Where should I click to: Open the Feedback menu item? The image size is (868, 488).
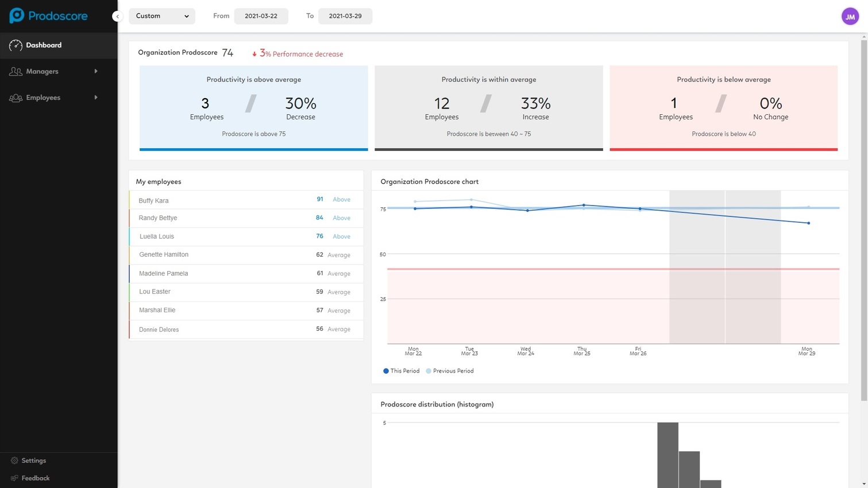pos(36,478)
